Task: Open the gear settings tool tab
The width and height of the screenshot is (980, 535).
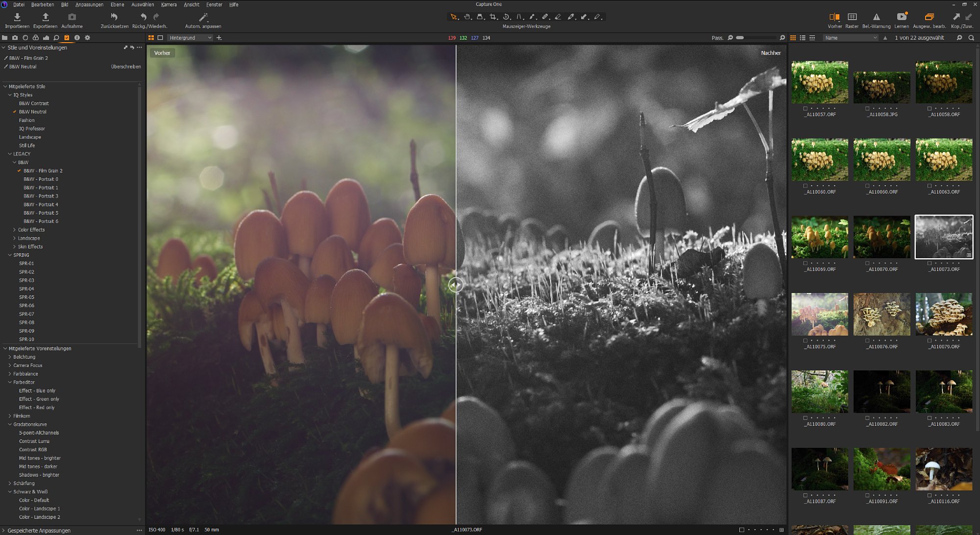Action: pyautogui.click(x=87, y=38)
